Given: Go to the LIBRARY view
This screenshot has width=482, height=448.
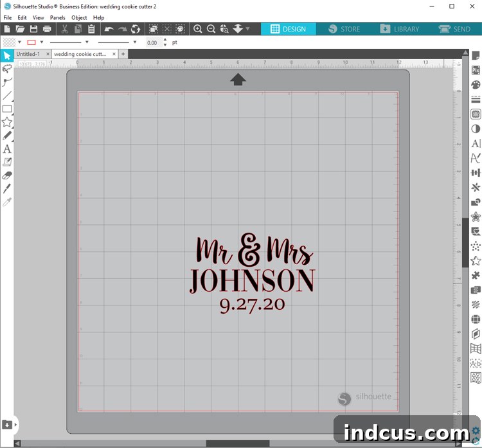Looking at the screenshot, I should pyautogui.click(x=399, y=29).
